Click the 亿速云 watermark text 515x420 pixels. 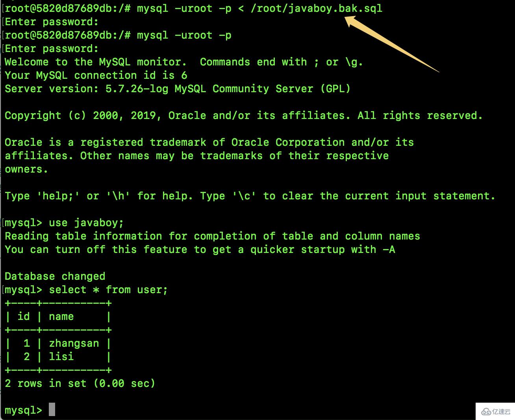501,412
